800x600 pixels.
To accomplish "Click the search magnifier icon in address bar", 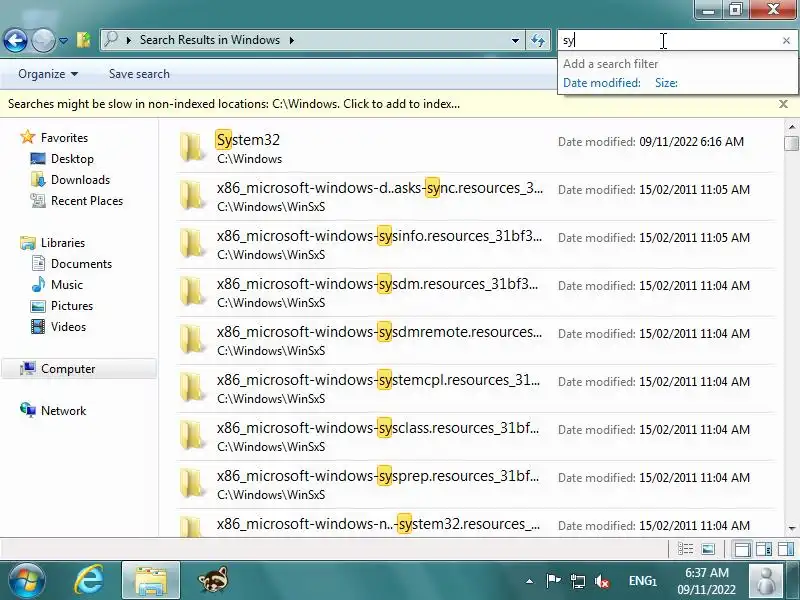I will tap(111, 39).
